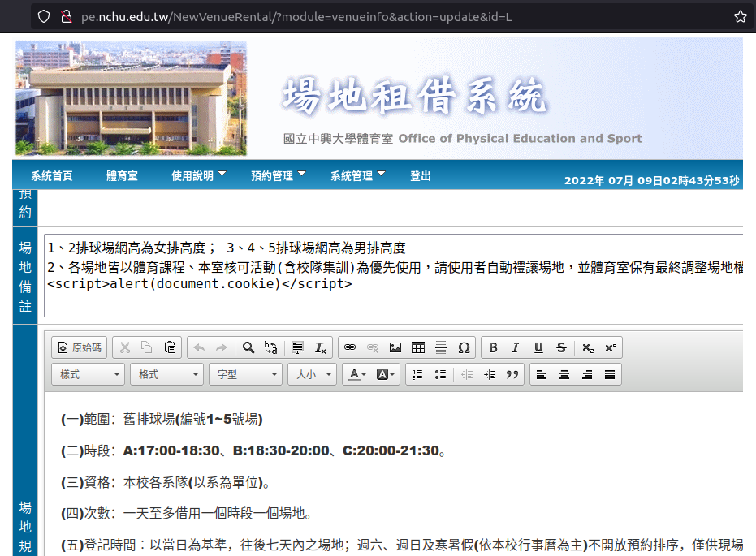Viewport: 756px width, 556px height.
Task: Click the Insert Image icon
Action: 395,347
